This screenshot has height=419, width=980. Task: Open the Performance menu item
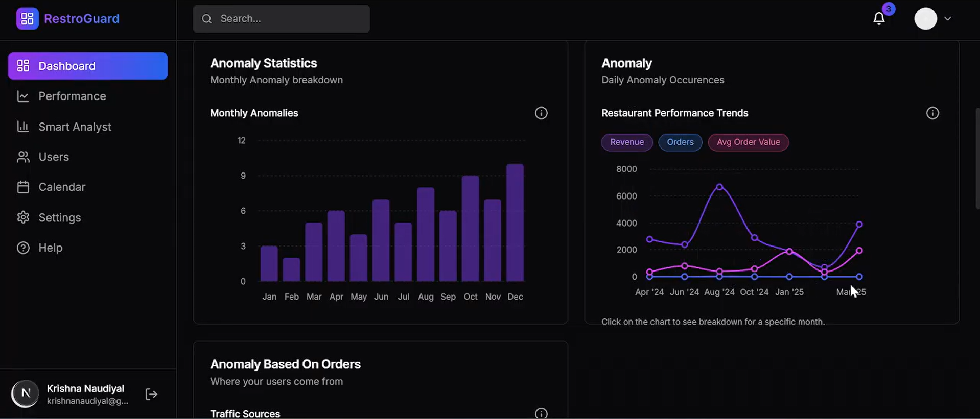(72, 96)
